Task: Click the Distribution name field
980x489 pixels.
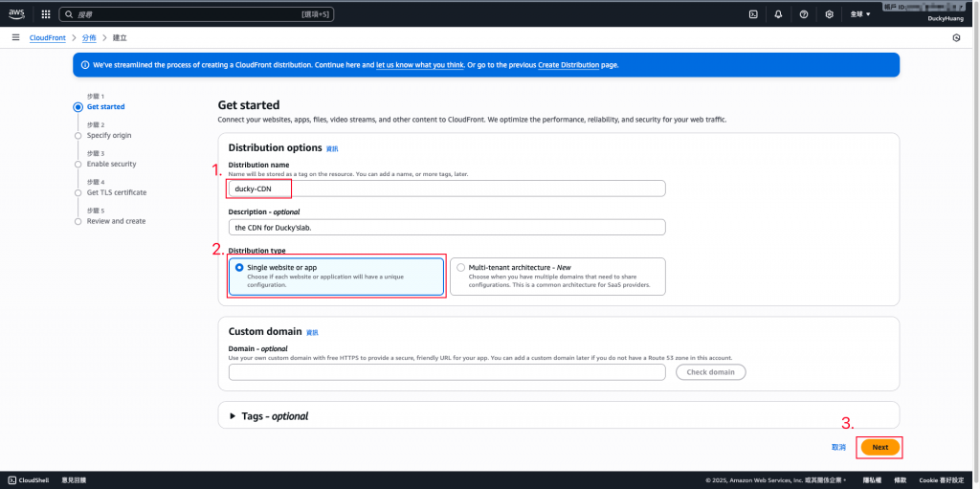Action: [x=447, y=189]
